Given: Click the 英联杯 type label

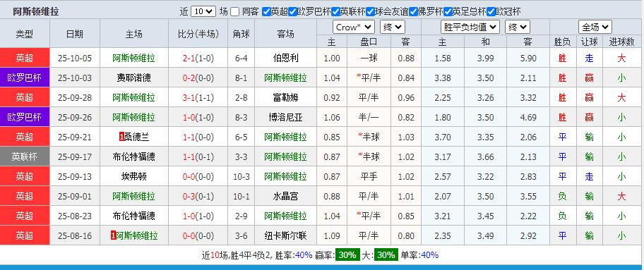Looking at the screenshot, I should coord(25,157).
